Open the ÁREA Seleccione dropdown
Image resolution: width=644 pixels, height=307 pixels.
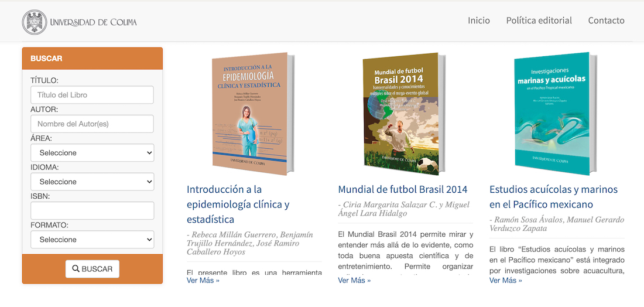(92, 153)
